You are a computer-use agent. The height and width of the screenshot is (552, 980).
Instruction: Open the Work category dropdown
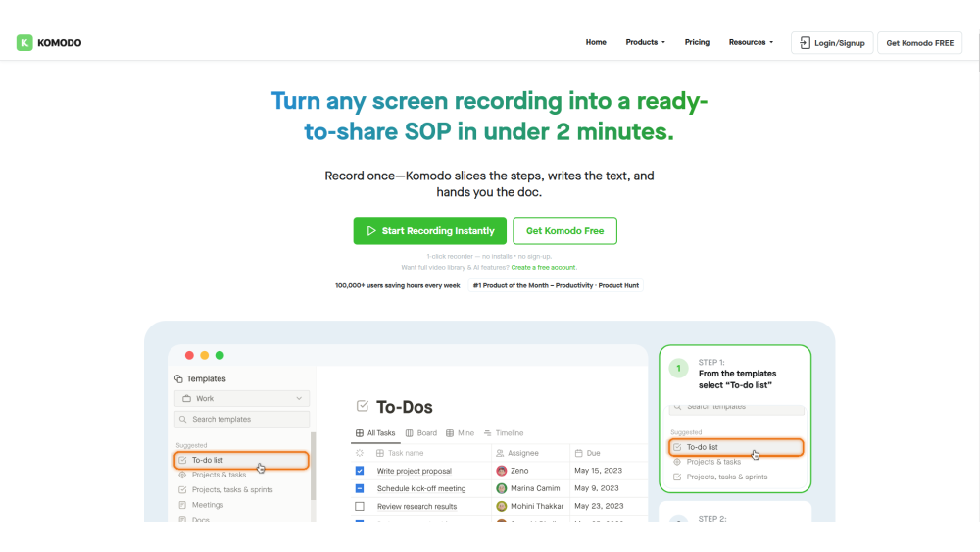click(x=242, y=399)
